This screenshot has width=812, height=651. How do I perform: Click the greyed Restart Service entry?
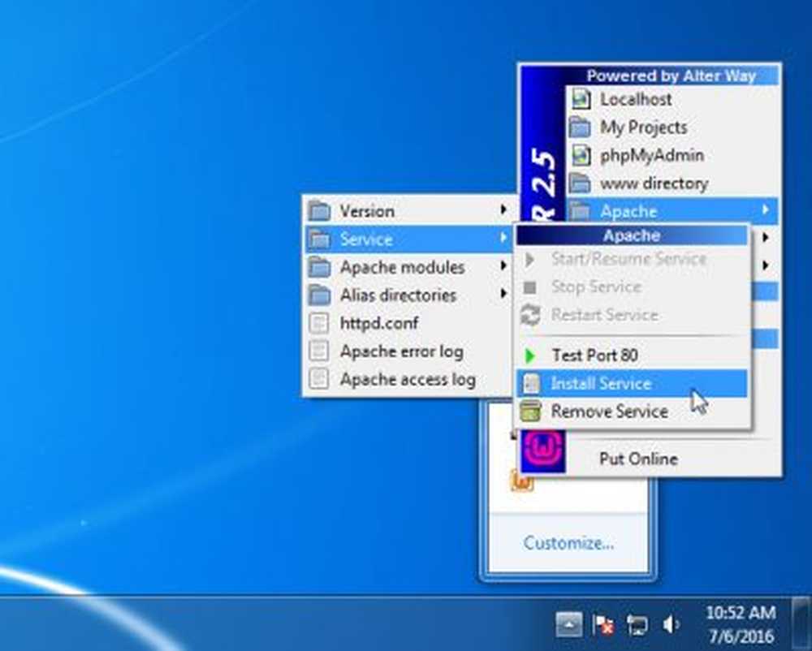pos(632,315)
